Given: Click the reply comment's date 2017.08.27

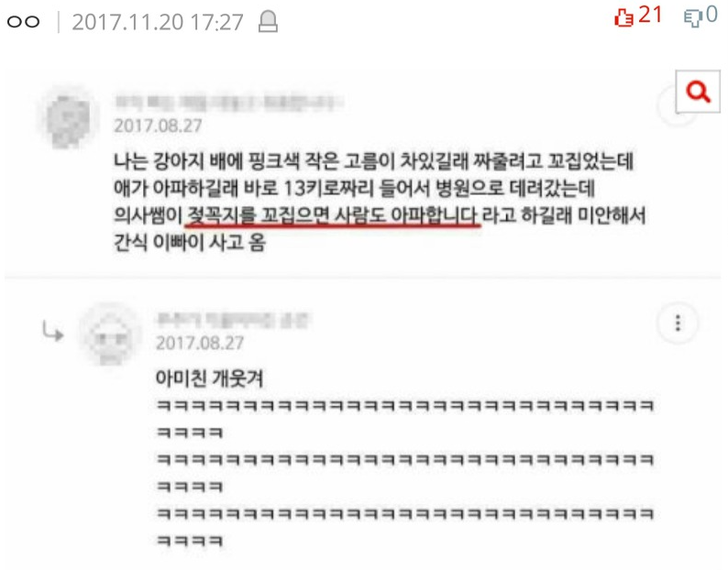Looking at the screenshot, I should coord(200,343).
